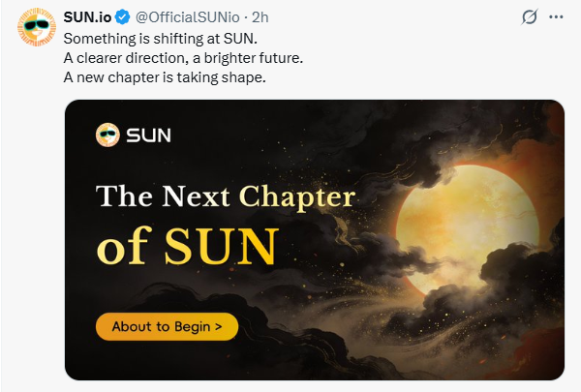The width and height of the screenshot is (581, 392).
Task: Click the SUN wordmark in banner
Action: (148, 136)
